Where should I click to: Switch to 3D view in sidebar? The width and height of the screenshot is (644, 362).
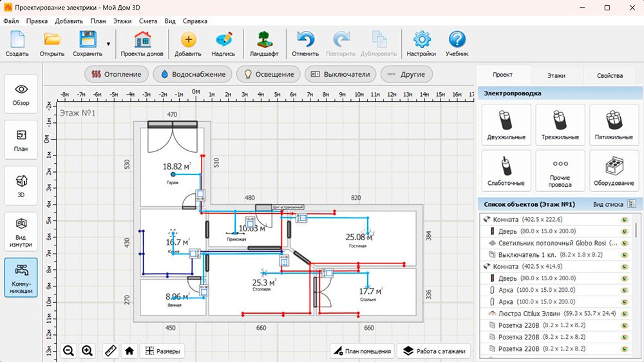(21, 186)
